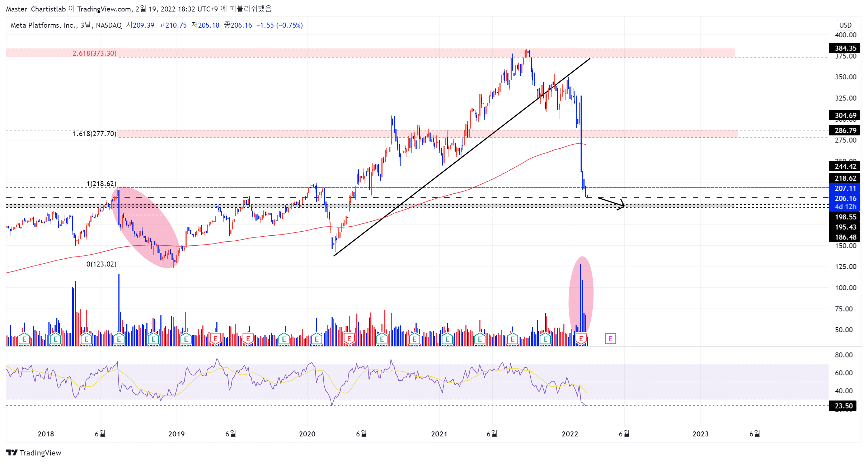Open the USD currency selector
The image size is (868, 463).
[845, 25]
